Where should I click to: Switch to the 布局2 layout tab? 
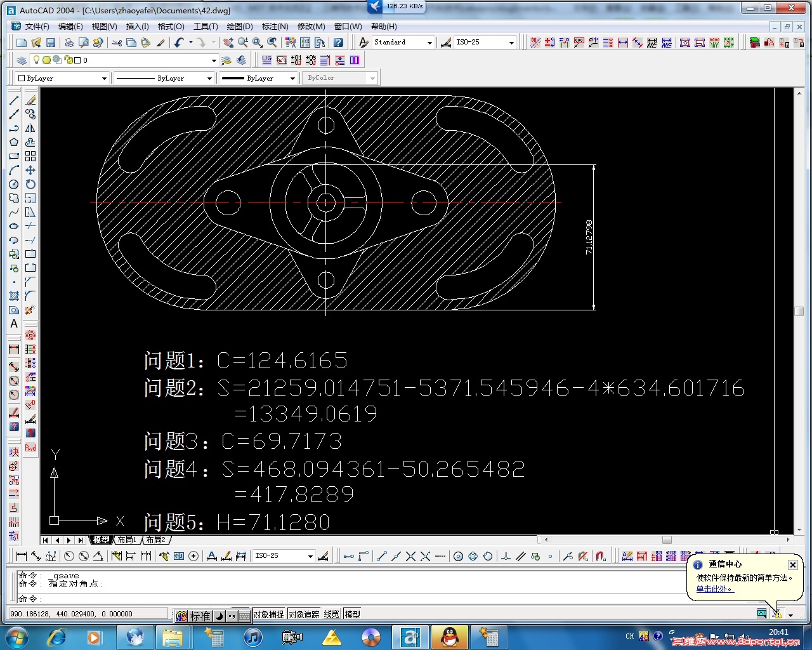click(x=155, y=540)
